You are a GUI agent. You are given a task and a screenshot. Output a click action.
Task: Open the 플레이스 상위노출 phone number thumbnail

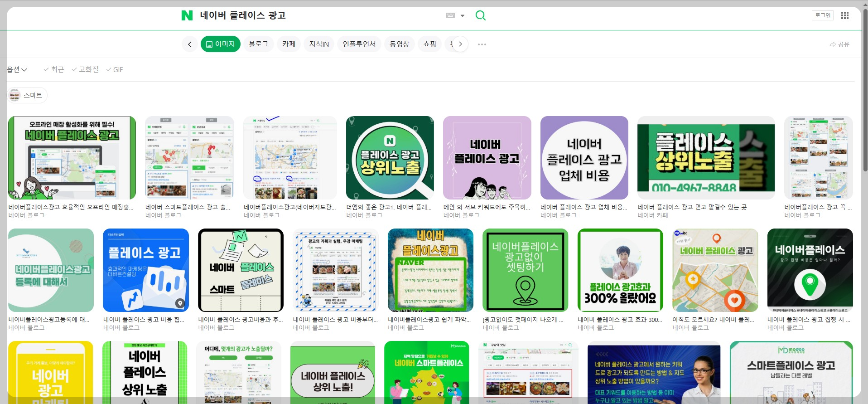(x=706, y=158)
